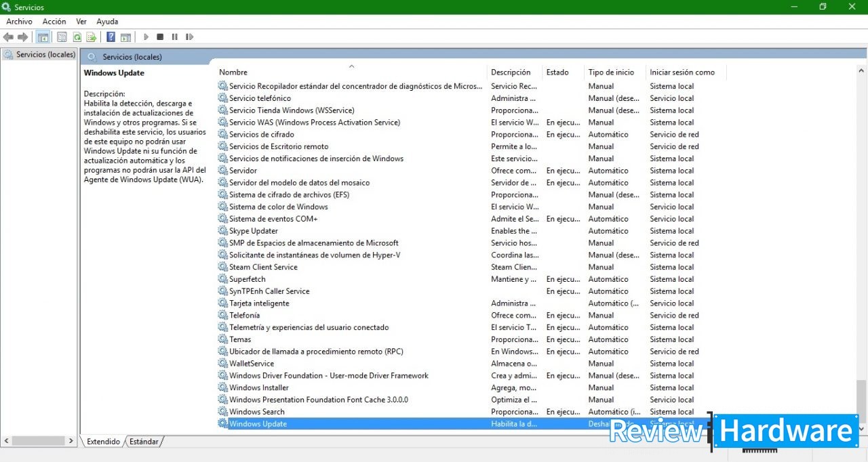Click the list's scroll up arrow

861,70
